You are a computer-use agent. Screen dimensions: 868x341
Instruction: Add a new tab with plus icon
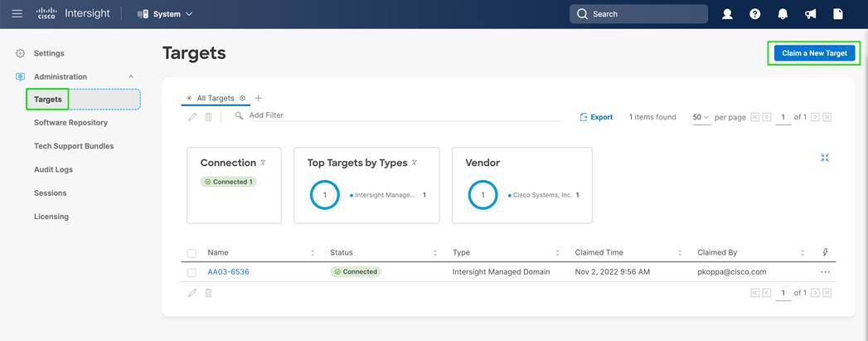tap(258, 98)
